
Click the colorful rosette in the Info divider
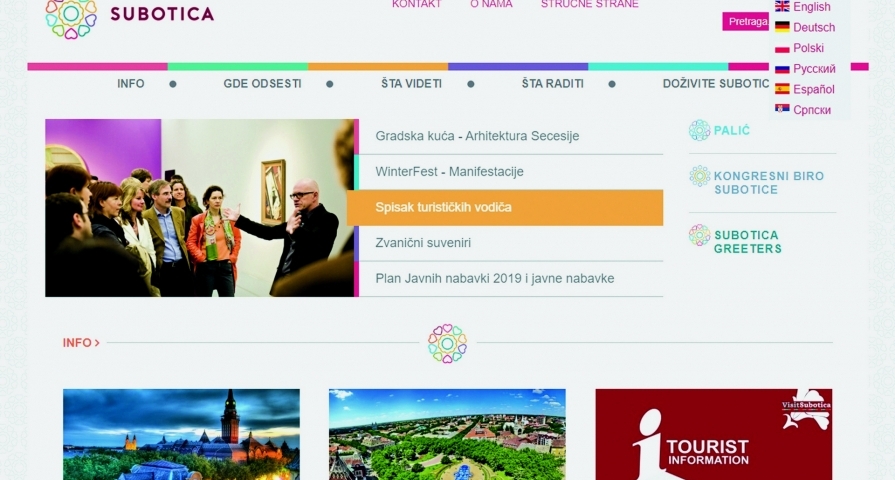(448, 344)
